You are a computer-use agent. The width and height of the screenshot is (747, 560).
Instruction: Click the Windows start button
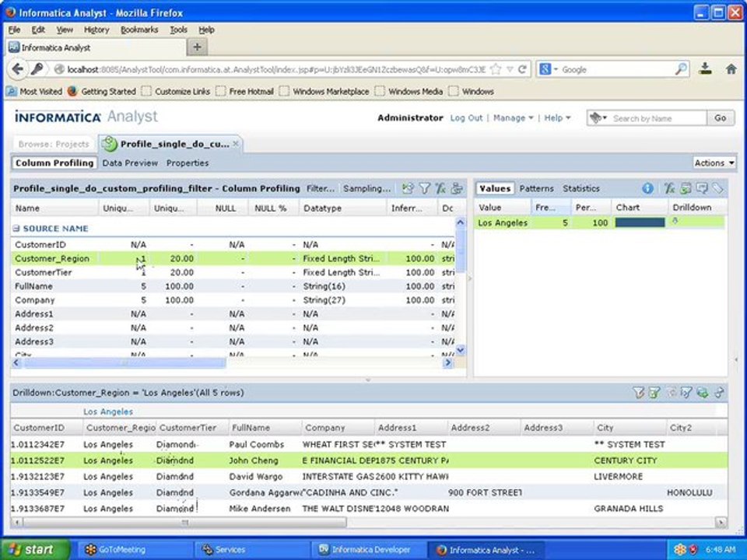pos(34,550)
